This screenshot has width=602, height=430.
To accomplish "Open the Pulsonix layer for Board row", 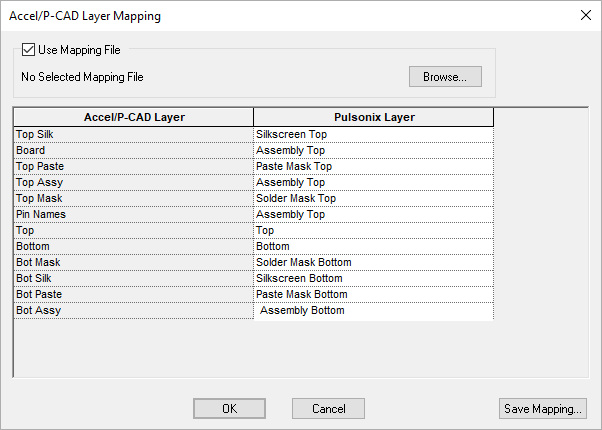I will pos(373,150).
